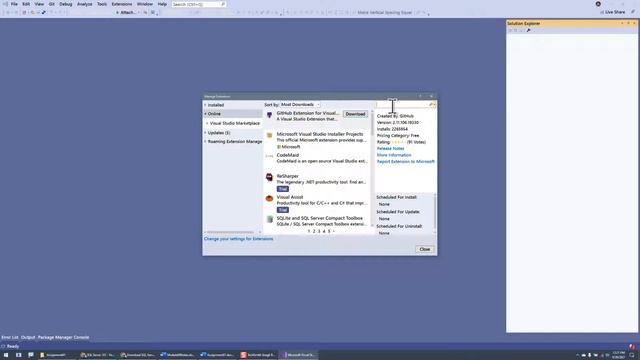Click the search magnifier icon in Manage Extensions
This screenshot has height=360, width=640.
point(431,105)
